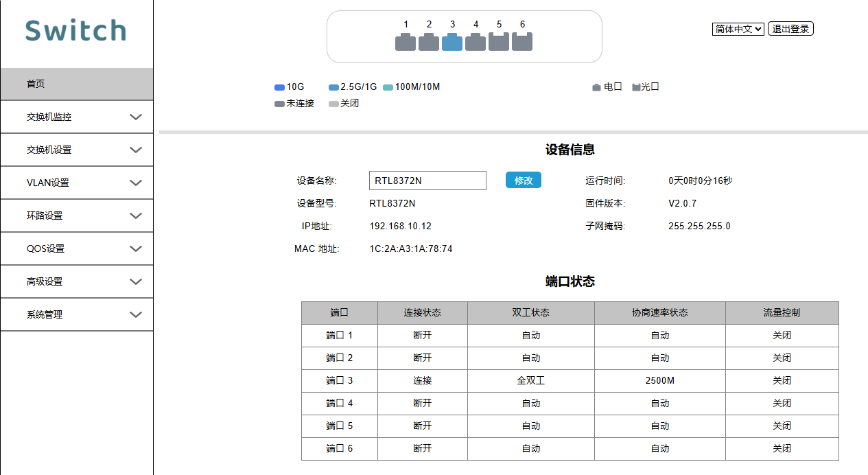
Task: Open the 环路设置 menu item
Action: point(77,216)
